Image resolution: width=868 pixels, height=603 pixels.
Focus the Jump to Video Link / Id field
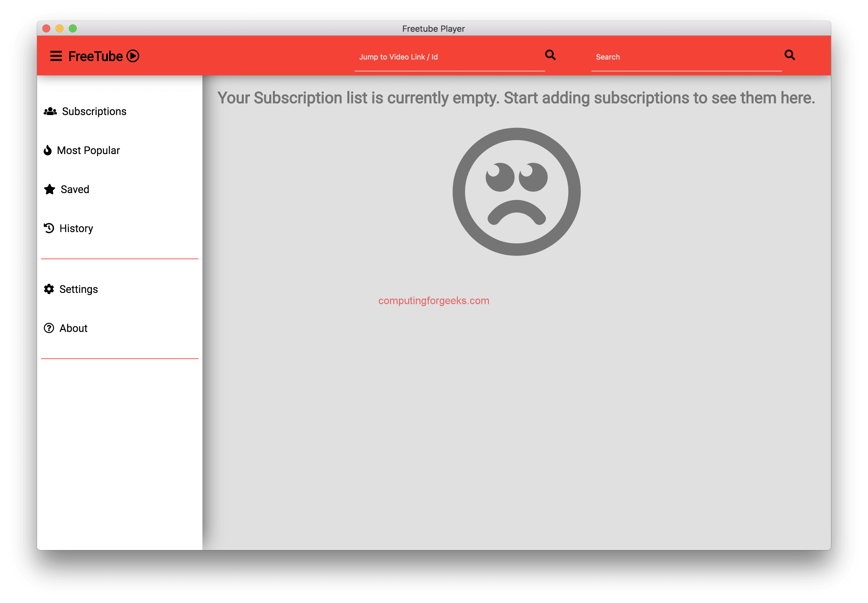(450, 58)
